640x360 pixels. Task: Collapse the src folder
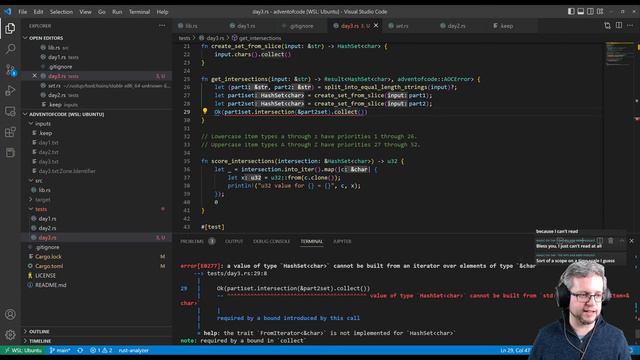tap(38, 180)
